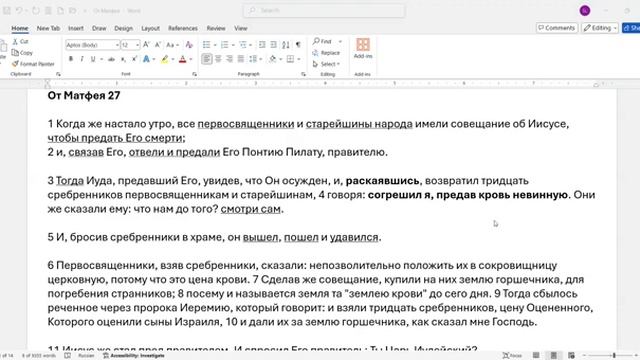
Task: Open the View tab
Action: click(241, 28)
